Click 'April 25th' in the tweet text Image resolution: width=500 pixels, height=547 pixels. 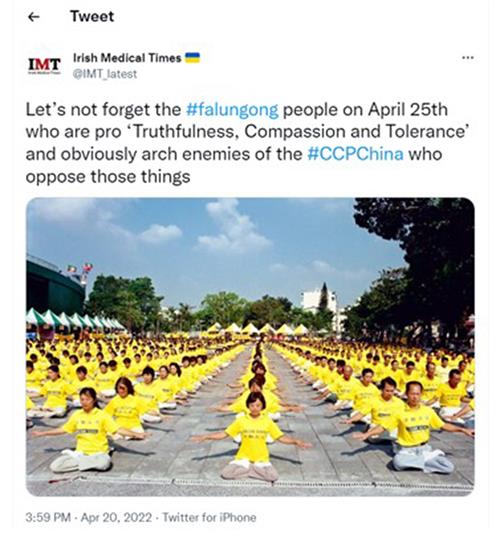tap(408, 110)
